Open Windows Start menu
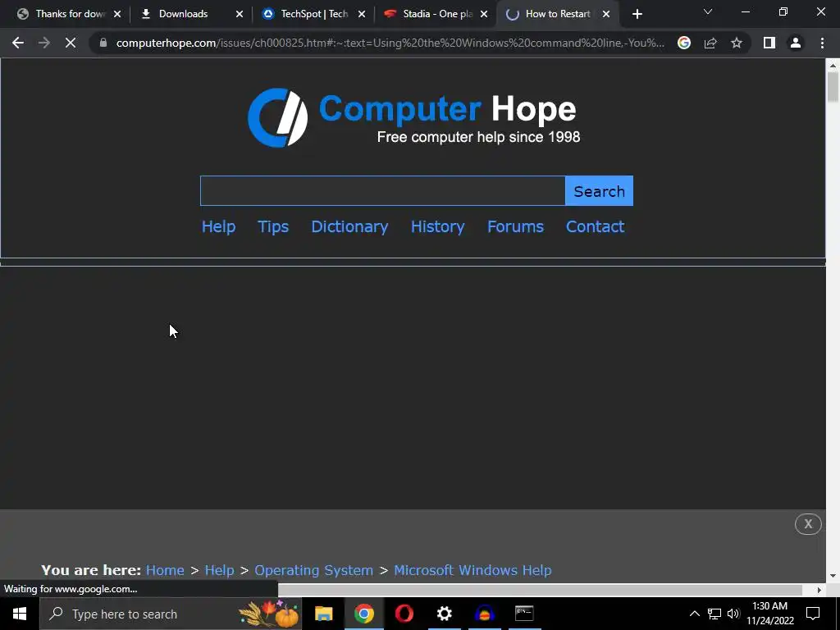 click(20, 614)
